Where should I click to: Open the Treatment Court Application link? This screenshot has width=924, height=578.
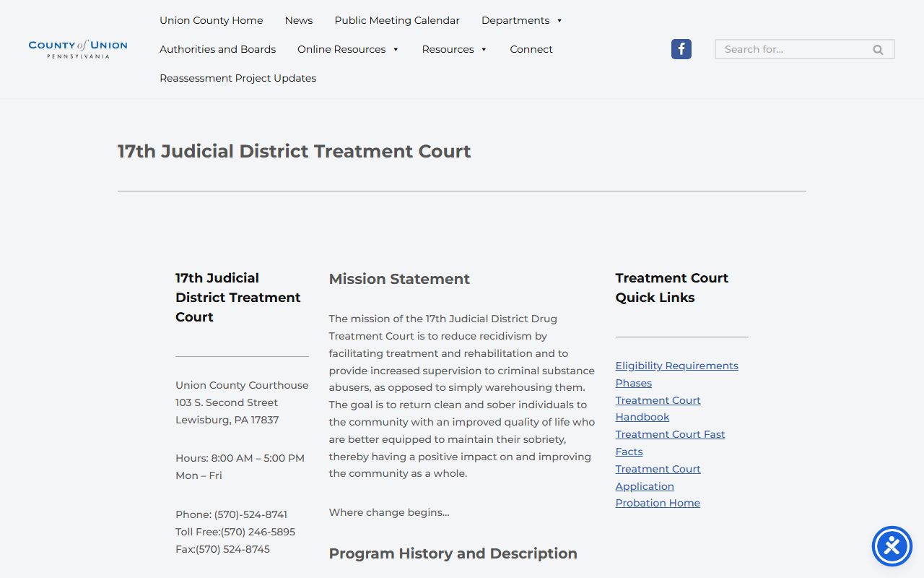click(658, 478)
